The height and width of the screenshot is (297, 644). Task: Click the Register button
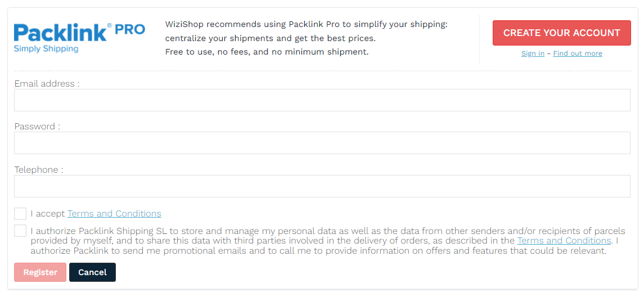pyautogui.click(x=40, y=272)
